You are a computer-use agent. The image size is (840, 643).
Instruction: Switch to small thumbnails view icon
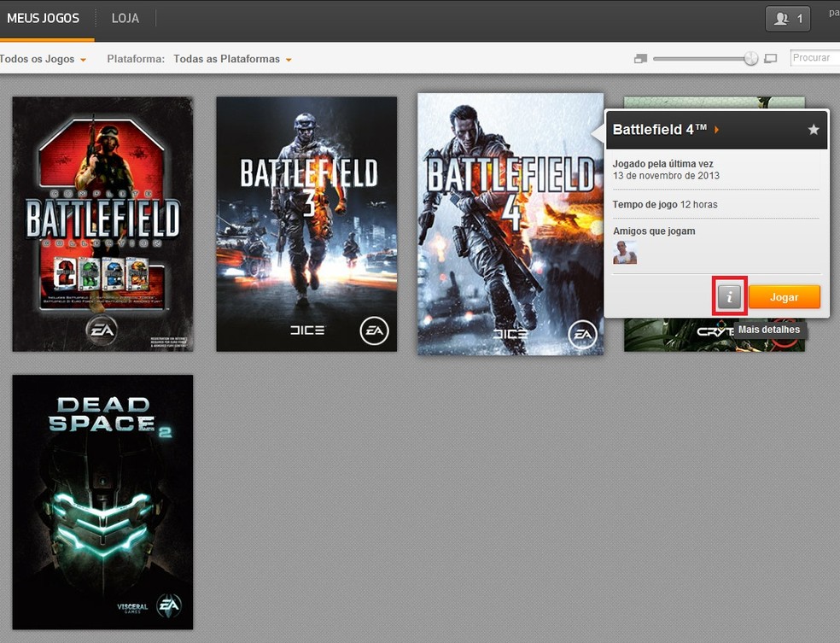coord(640,58)
